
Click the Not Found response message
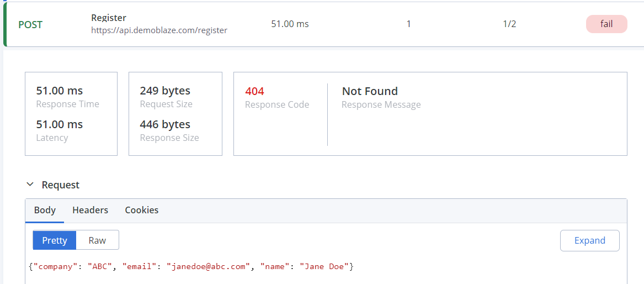pyautogui.click(x=370, y=91)
